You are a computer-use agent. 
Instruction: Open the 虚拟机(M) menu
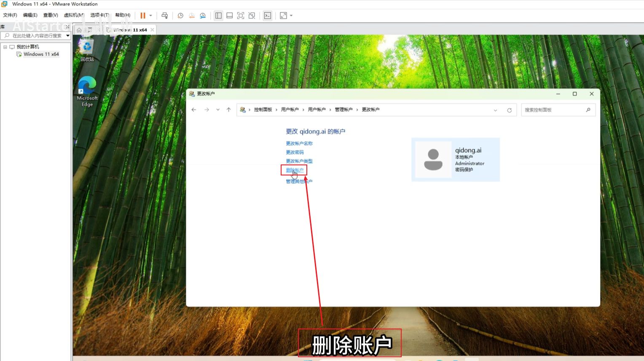[74, 15]
